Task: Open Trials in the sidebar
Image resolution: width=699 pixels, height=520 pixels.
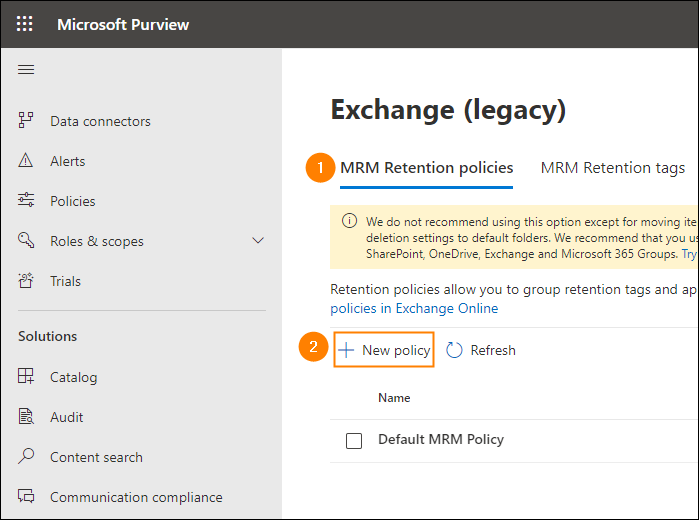Action: [66, 281]
